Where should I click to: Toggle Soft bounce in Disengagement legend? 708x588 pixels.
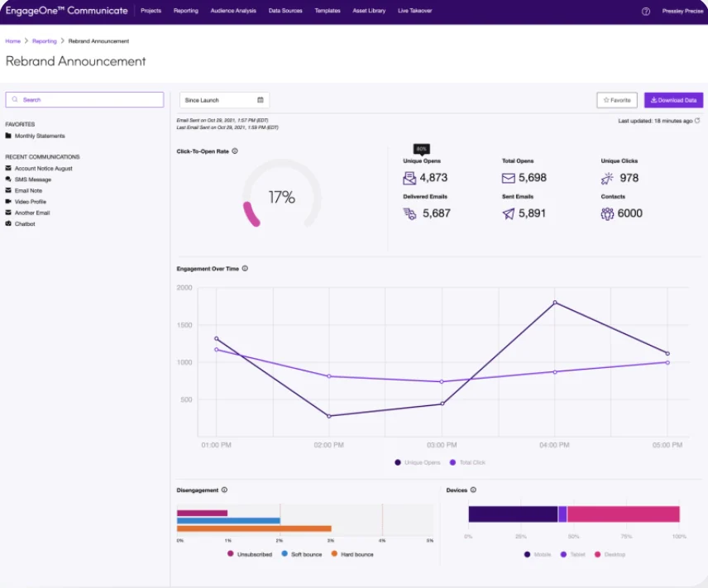pyautogui.click(x=302, y=554)
